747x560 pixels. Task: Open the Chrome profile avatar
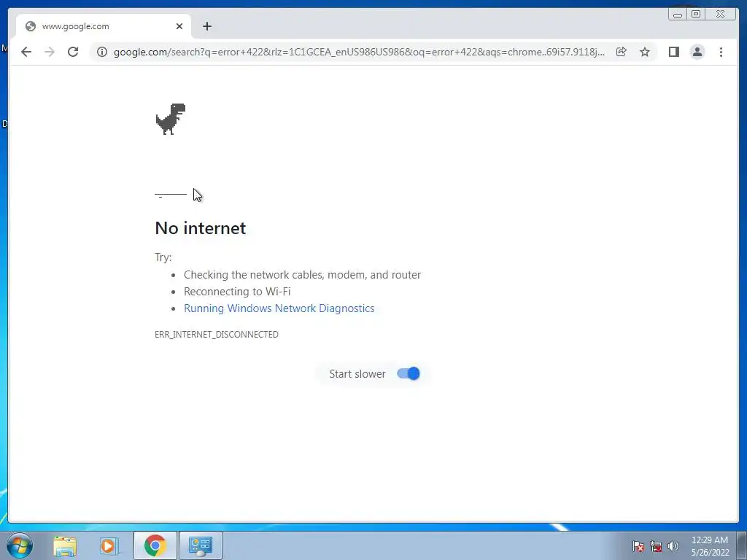pyautogui.click(x=697, y=52)
